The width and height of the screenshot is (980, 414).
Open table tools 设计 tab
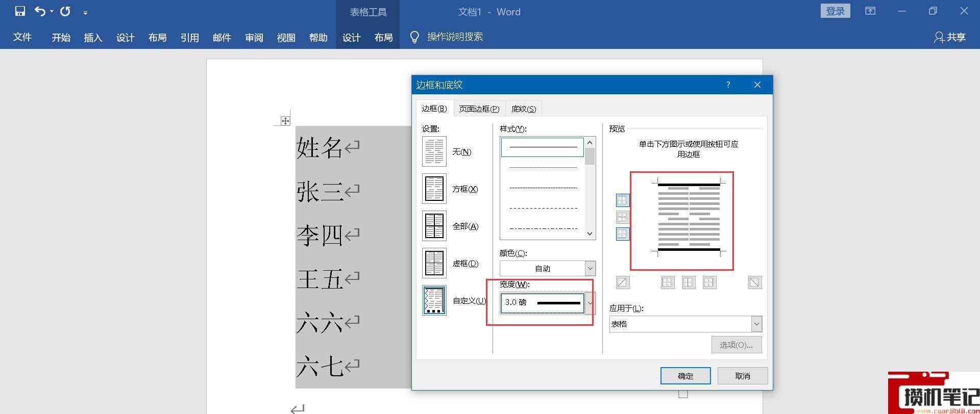(351, 37)
